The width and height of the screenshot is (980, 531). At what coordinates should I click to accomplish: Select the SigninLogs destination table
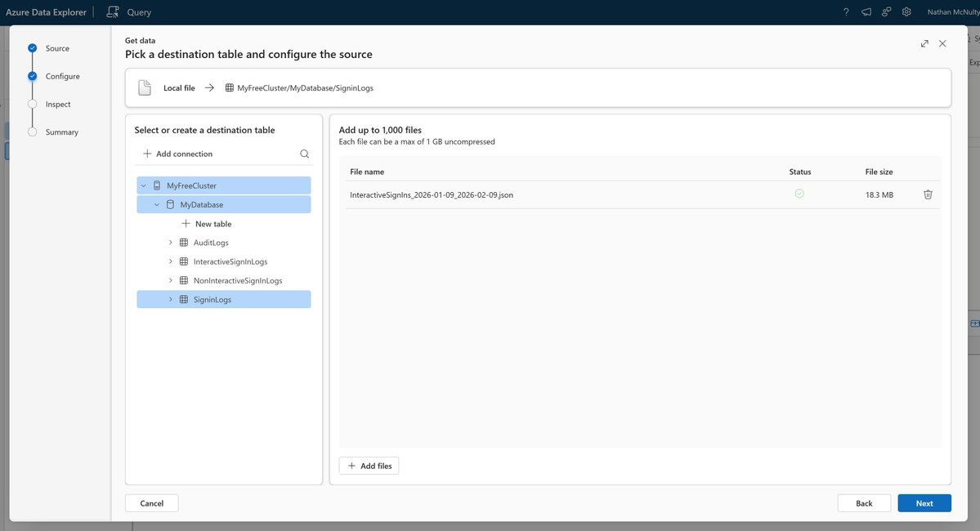224,299
